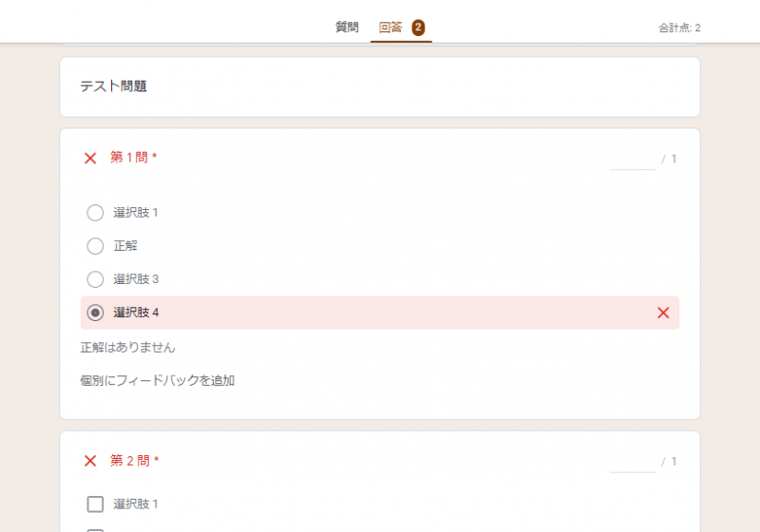This screenshot has width=760, height=532.
Task: Click the テスト問題 form title
Action: click(x=113, y=86)
